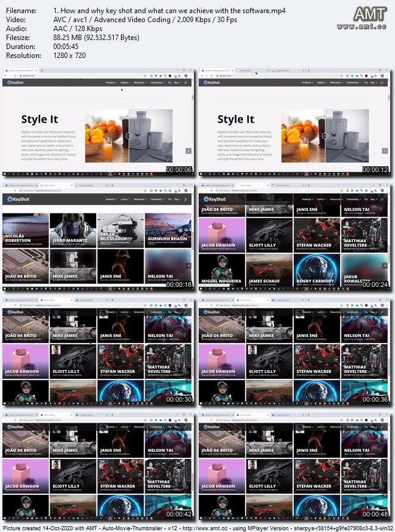Click back-to-top arrow in the 00:00:24 frame
395x532 pixels.
(x=385, y=265)
